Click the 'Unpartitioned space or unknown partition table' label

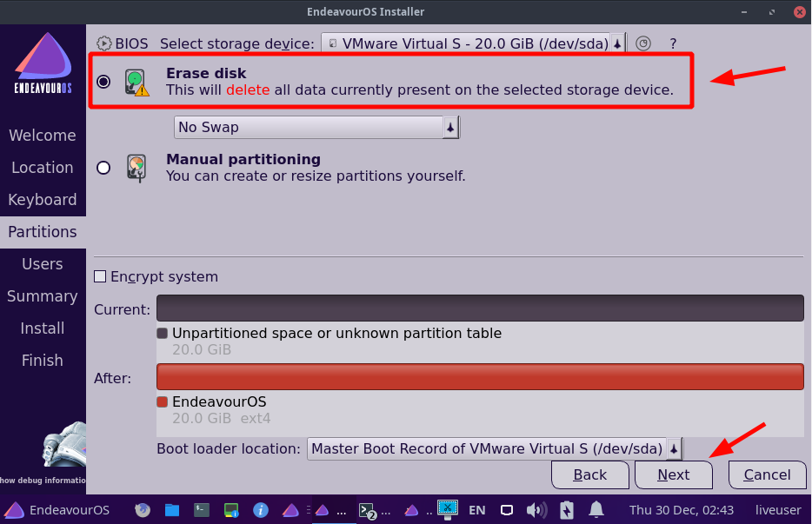(336, 333)
